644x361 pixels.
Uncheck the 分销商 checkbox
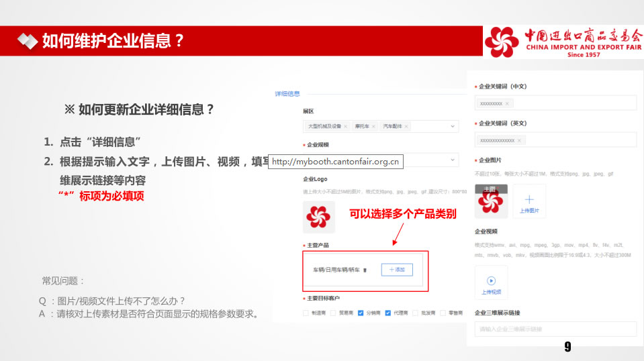pos(361,313)
